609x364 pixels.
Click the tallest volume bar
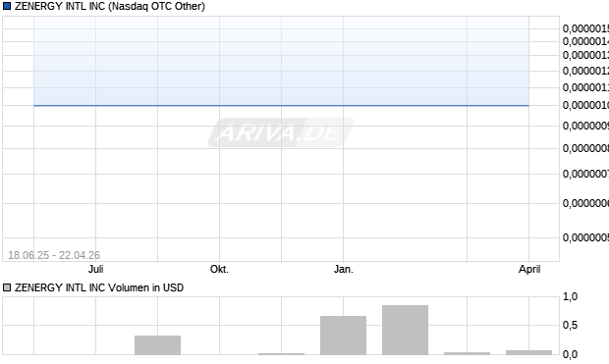(x=405, y=330)
